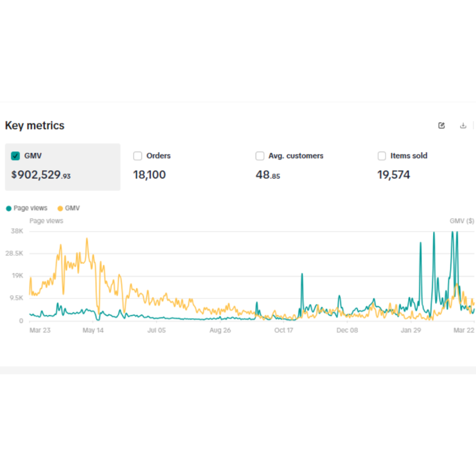
Task: Select the 18,100 orders value
Action: [x=149, y=175]
